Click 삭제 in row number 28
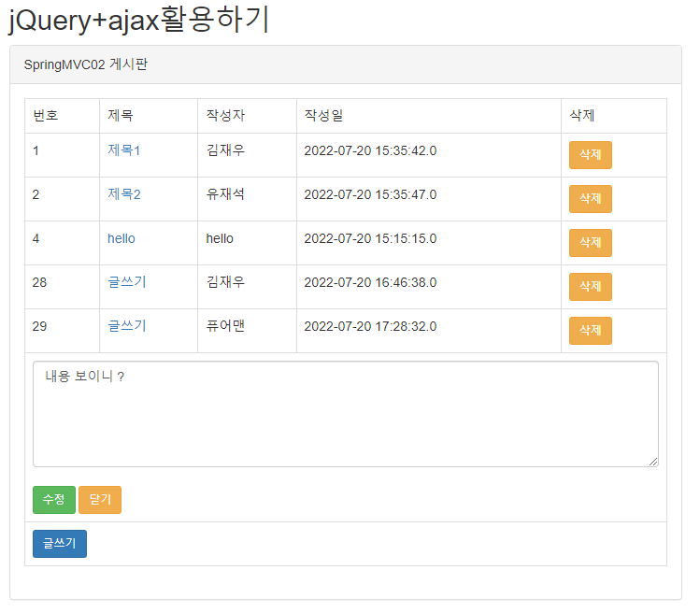 pyautogui.click(x=590, y=287)
